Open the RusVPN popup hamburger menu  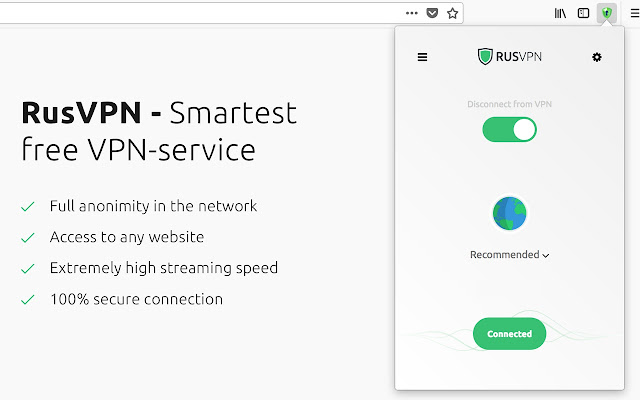click(x=422, y=57)
